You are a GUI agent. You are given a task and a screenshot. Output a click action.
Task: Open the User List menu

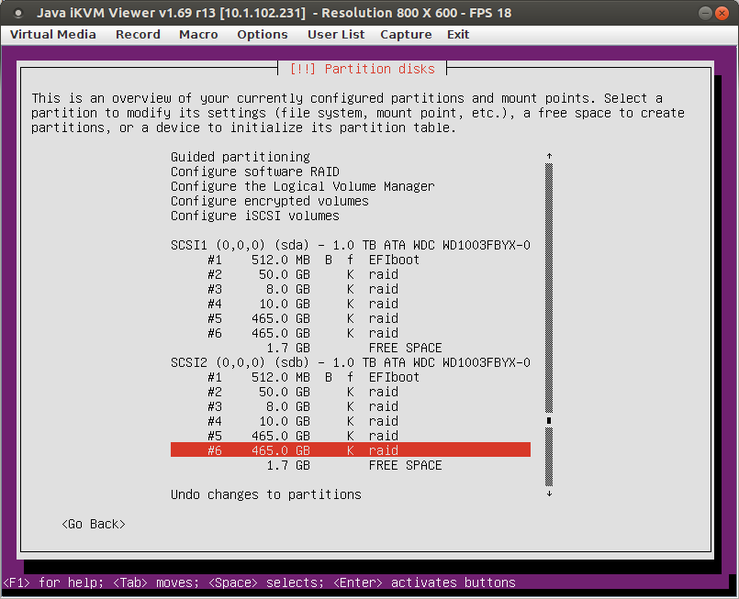tap(336, 34)
